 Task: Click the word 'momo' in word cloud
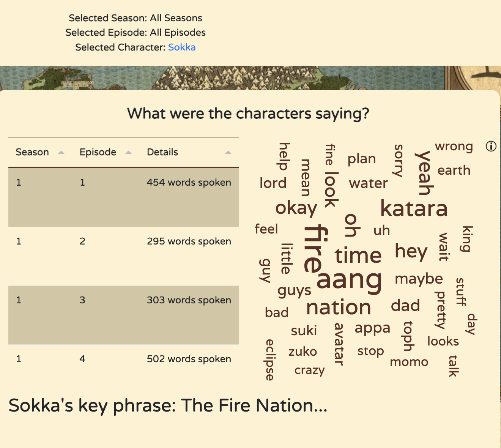coord(409,362)
